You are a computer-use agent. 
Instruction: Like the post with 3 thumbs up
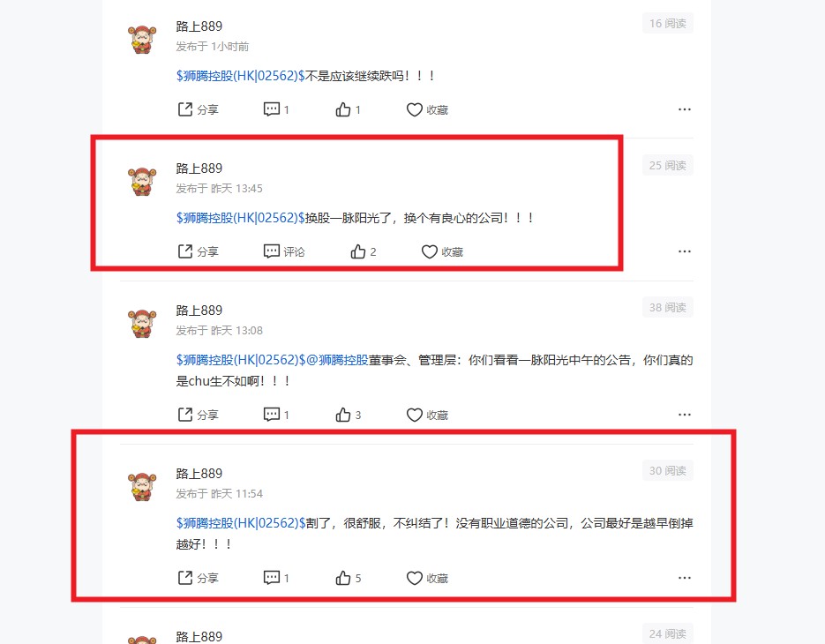348,415
